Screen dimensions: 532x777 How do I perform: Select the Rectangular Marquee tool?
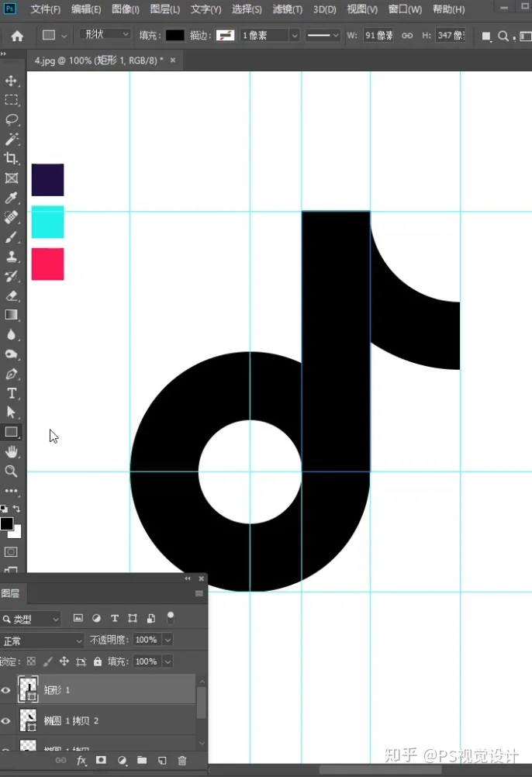point(11,99)
